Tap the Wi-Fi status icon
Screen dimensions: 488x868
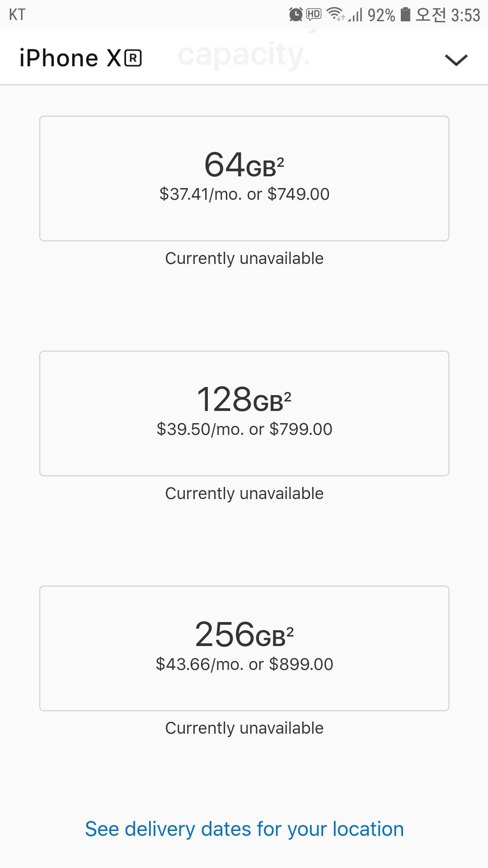click(335, 14)
